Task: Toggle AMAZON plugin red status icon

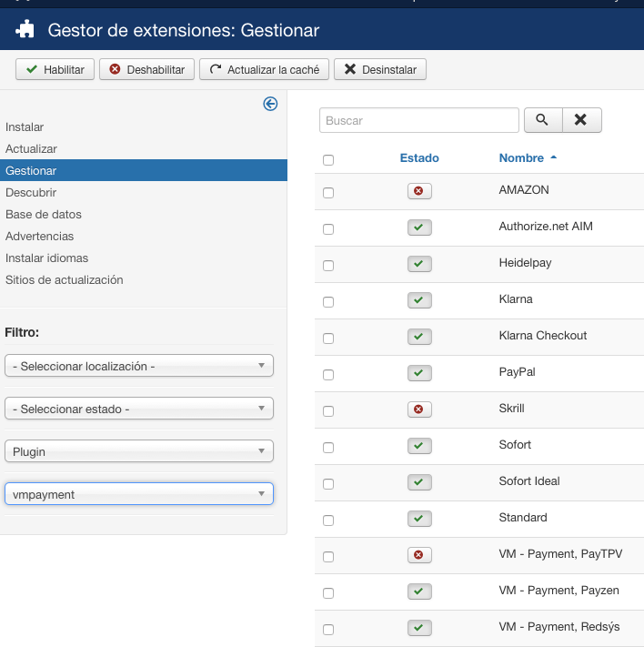Action: point(419,191)
